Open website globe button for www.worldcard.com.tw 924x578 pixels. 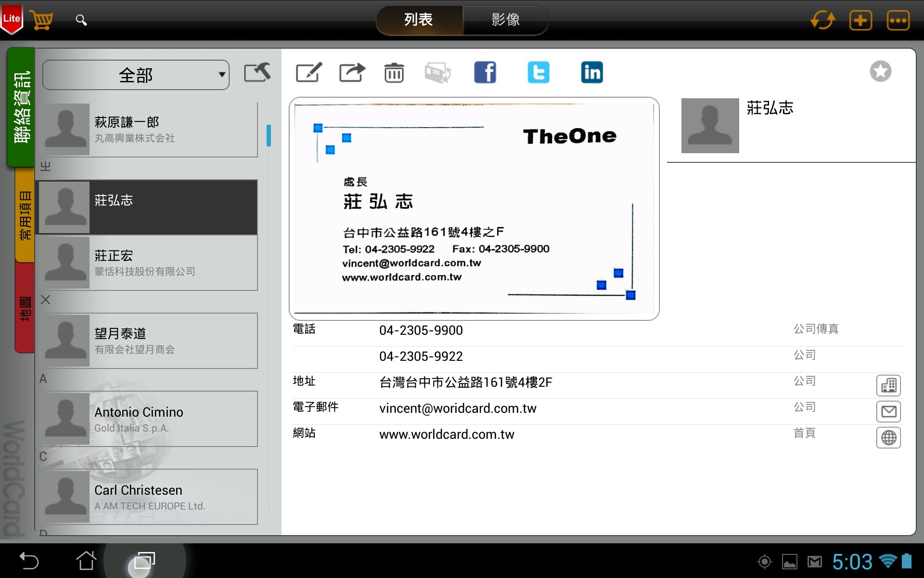888,437
